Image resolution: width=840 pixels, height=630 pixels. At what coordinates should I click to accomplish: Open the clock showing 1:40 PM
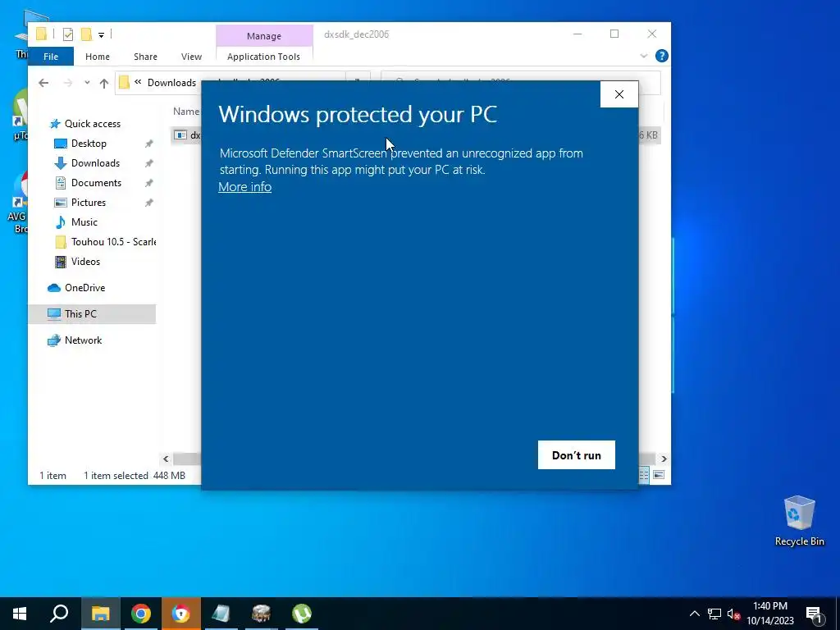click(x=769, y=614)
